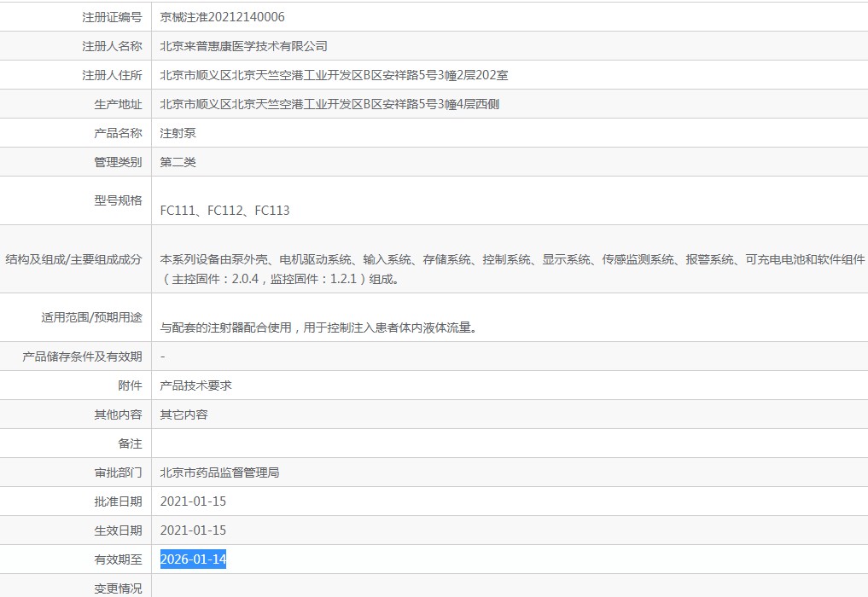The image size is (868, 597).
Task: Click highlighted expiry date 2026-01-14
Action: (x=193, y=559)
